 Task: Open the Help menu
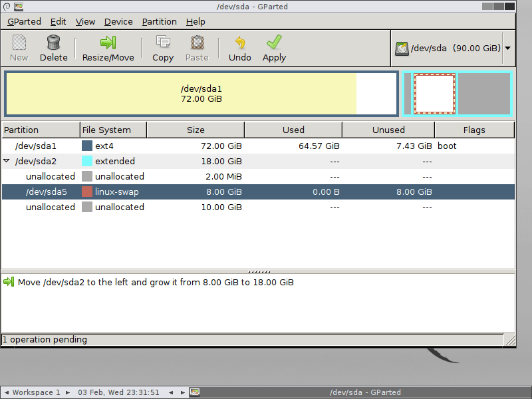(196, 21)
